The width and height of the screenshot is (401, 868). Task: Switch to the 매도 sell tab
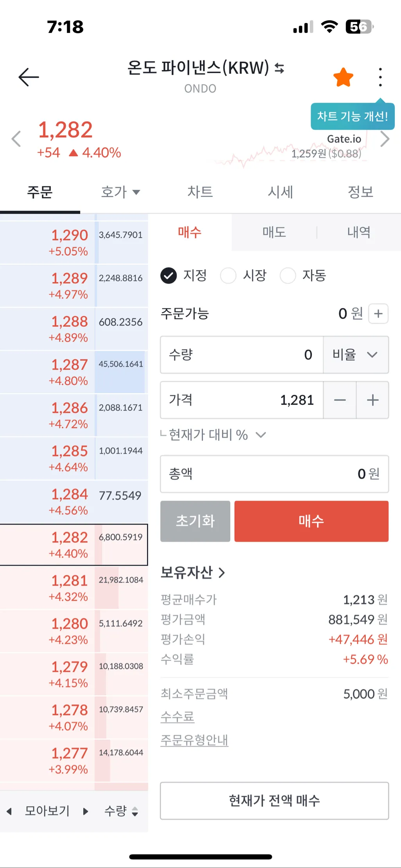pos(274,232)
